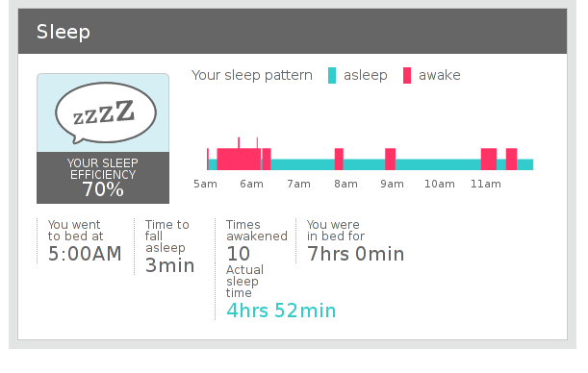Image resolution: width=588 pixels, height=373 pixels.
Task: Select the Sleep panel header
Action: click(x=293, y=31)
